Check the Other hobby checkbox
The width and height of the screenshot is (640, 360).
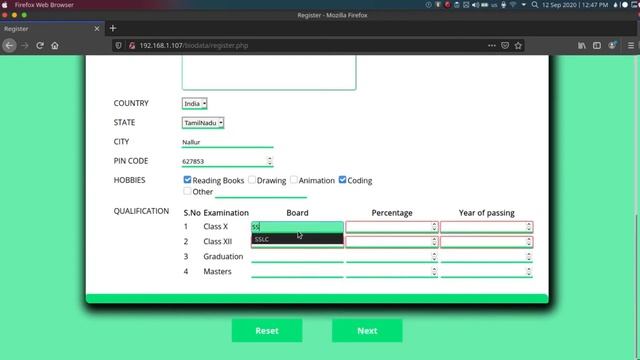pyautogui.click(x=187, y=191)
